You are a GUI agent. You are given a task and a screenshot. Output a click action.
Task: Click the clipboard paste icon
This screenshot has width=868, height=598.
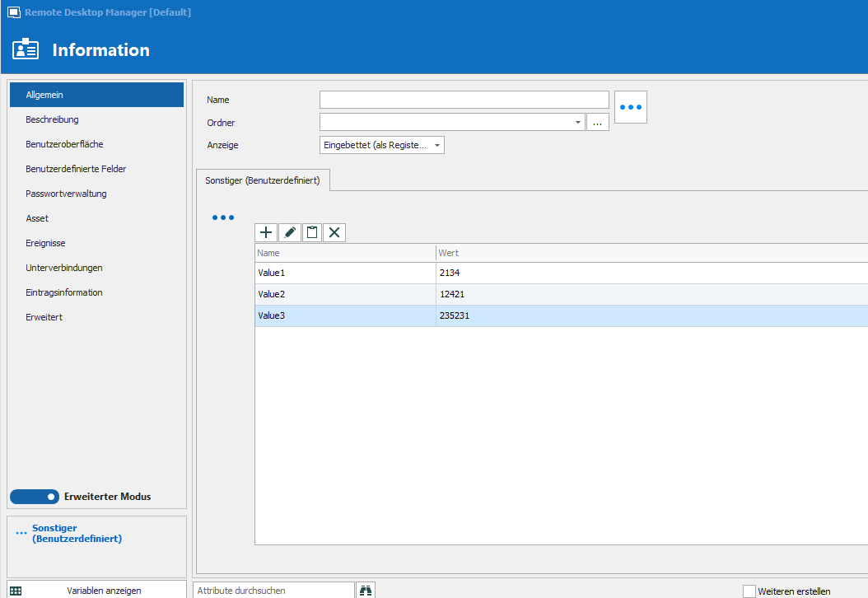point(312,232)
